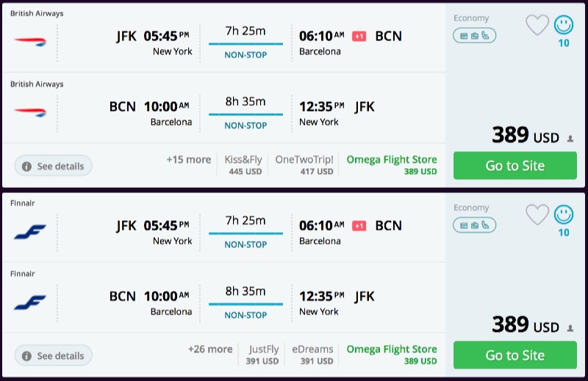The image size is (588, 381).
Task: Favorite the British Airways flight with heart icon
Action: 537,26
